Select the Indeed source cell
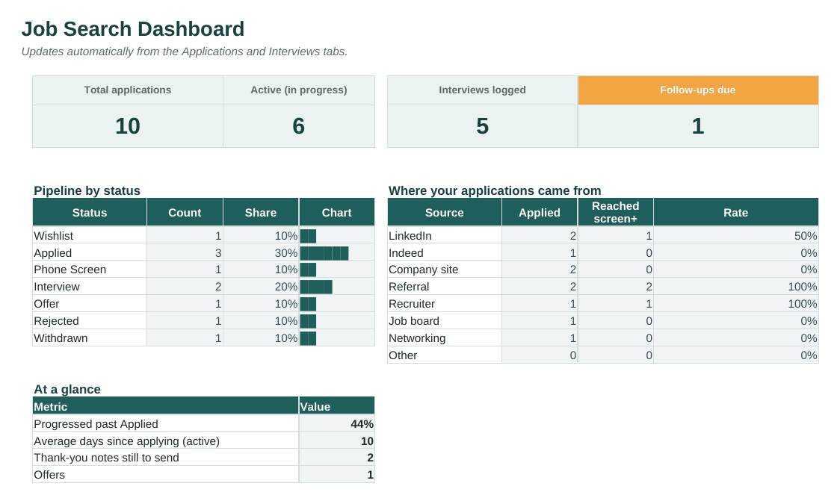Image resolution: width=840 pixels, height=504 pixels. [445, 252]
